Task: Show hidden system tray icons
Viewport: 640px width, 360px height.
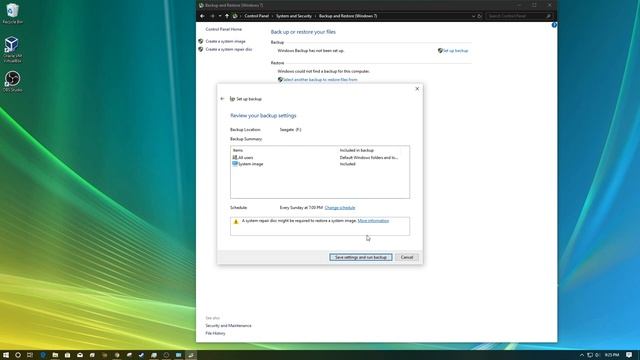Action: point(582,355)
